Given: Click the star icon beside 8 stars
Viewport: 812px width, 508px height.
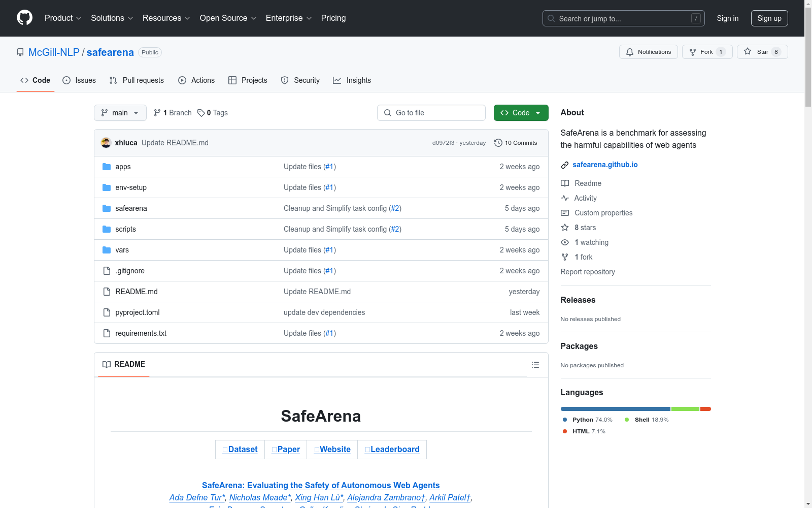Looking at the screenshot, I should [565, 228].
